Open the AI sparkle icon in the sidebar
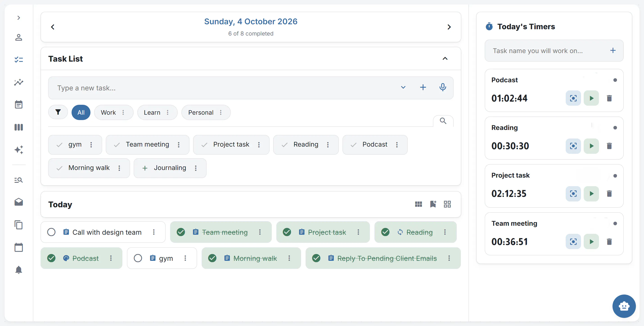This screenshot has width=644, height=326. coord(18,150)
